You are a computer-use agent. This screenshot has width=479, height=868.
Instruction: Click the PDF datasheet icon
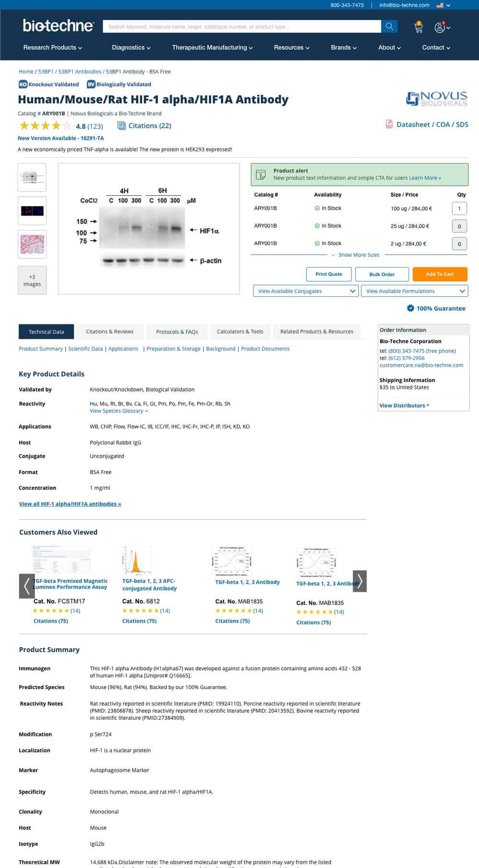tap(389, 124)
